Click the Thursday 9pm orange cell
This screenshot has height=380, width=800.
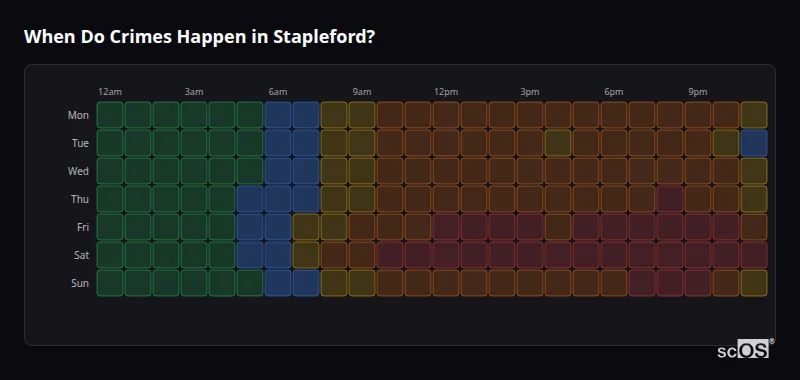(x=698, y=199)
